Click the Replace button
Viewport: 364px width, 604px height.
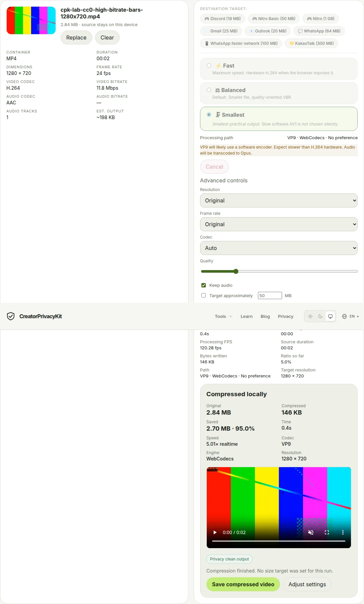coord(76,37)
